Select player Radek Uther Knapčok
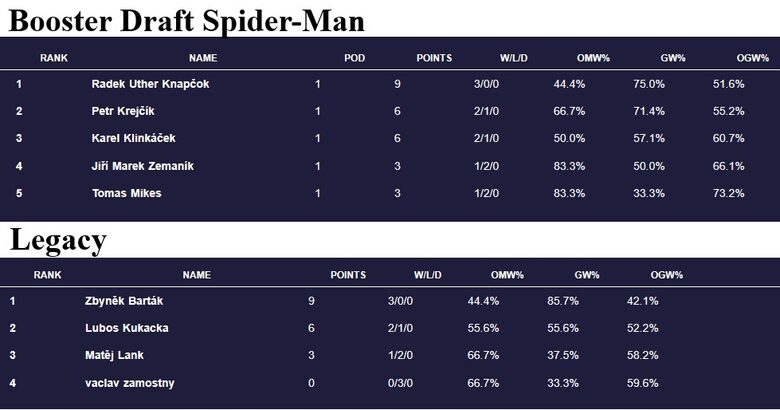 point(150,84)
